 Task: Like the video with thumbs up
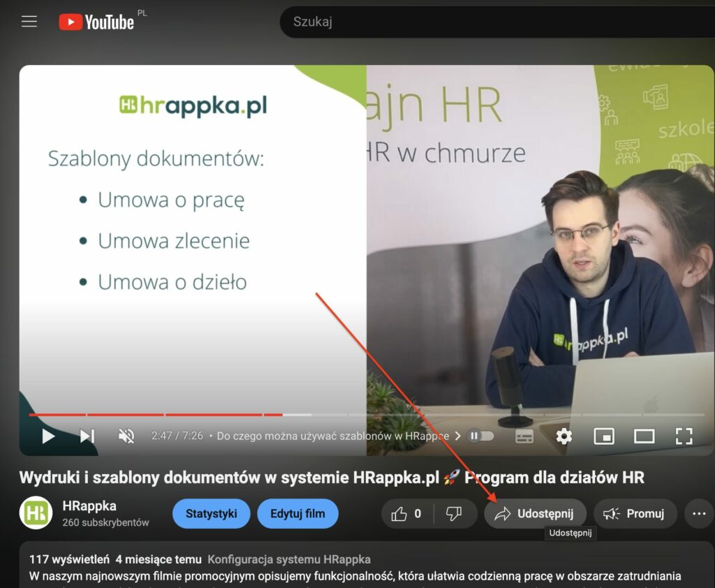click(406, 514)
